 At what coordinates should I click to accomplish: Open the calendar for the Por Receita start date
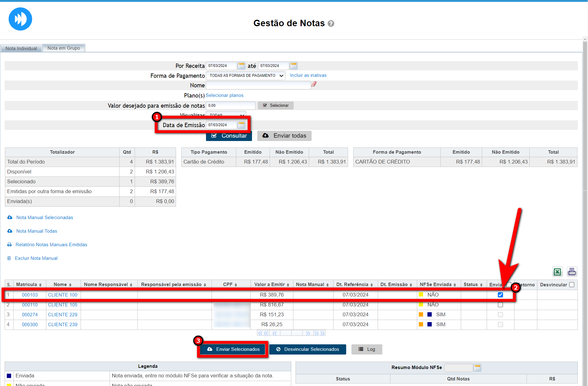(x=241, y=66)
